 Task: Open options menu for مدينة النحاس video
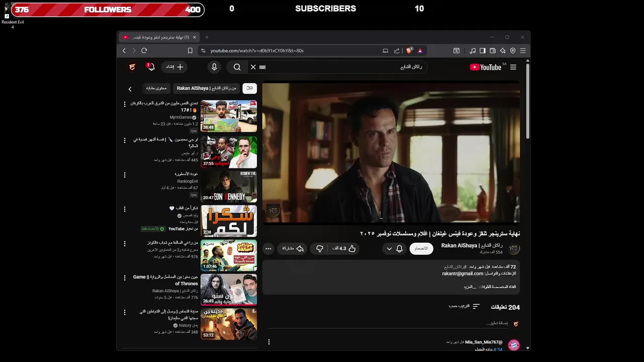point(125,312)
